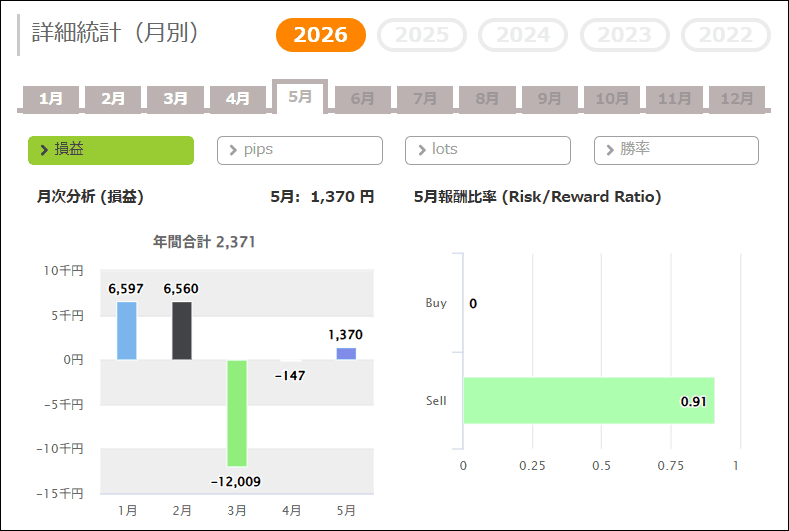Viewport: 789px width, 531px height.
Task: Expand the pips analysis option
Action: coord(300,150)
